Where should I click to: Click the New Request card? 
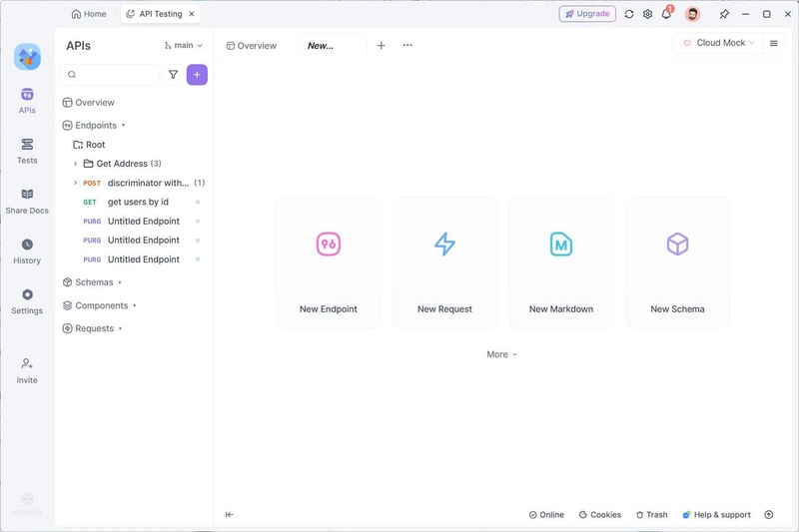444,263
